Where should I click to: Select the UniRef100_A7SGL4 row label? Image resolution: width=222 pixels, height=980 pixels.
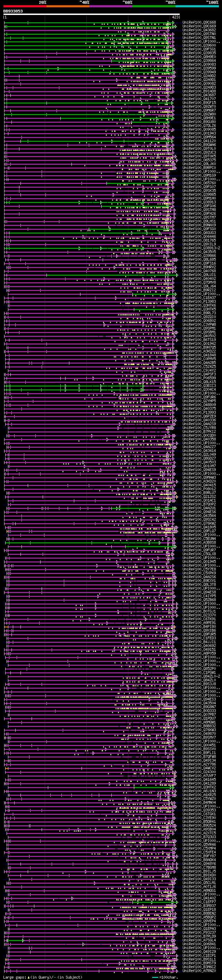click(x=199, y=940)
